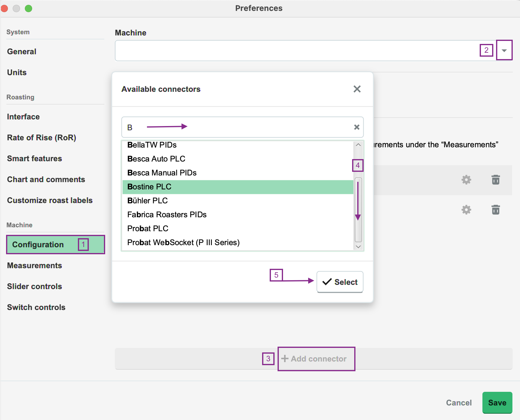Select Bostine PLC from connector list
The image size is (520, 420).
point(238,187)
